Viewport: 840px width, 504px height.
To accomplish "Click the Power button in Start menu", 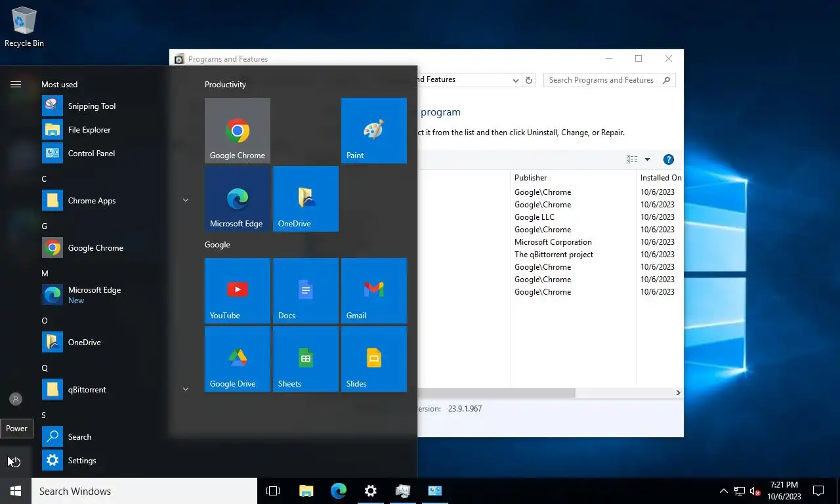I will tap(16, 462).
